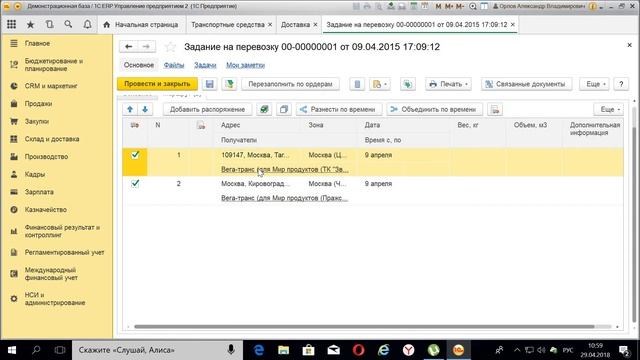Viewport: 640px width, 360px height.
Task: Select address cell Москва, Кировоград...
Action: (256, 184)
